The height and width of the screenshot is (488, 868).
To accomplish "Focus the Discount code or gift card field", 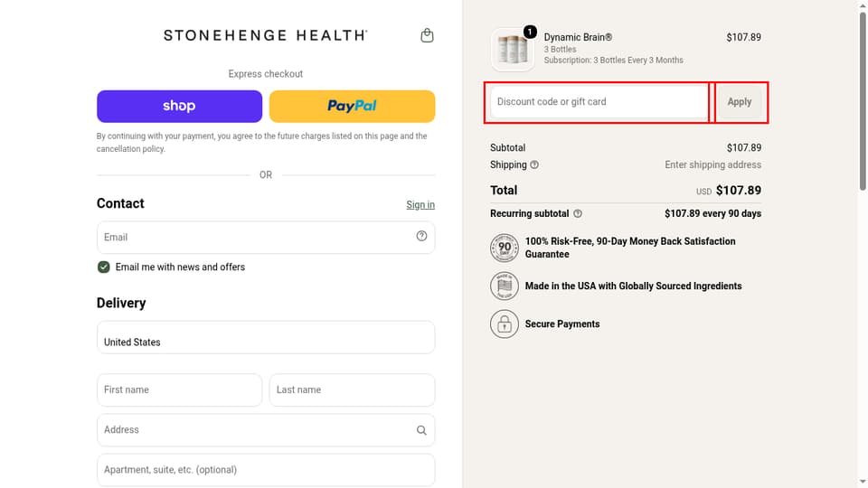I will pyautogui.click(x=599, y=102).
